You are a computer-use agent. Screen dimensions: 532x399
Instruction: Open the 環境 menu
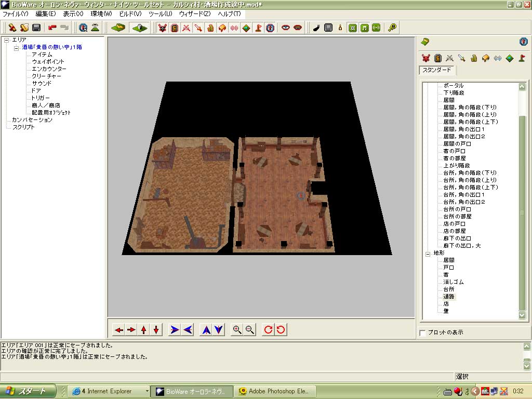pos(101,14)
